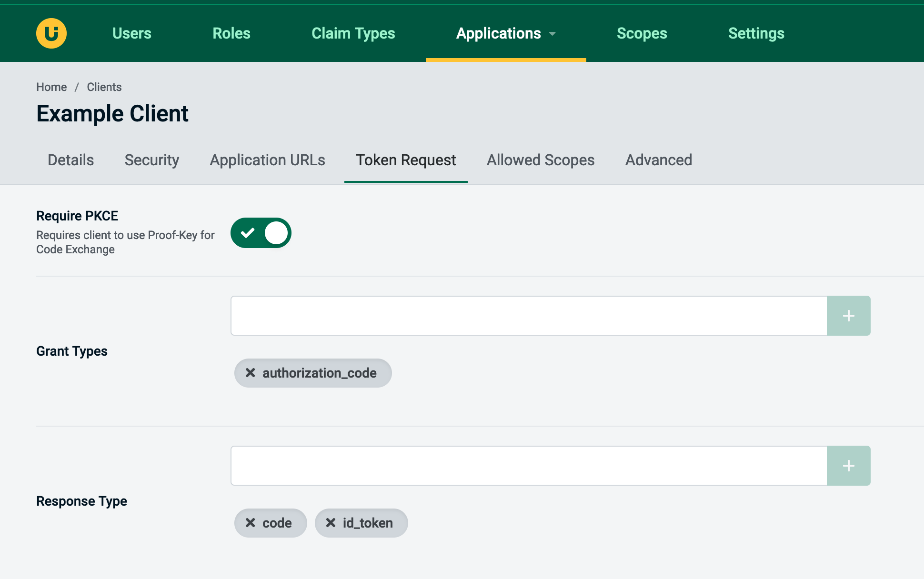924x579 pixels.
Task: Click the plus button for Grant Types
Action: pos(849,316)
